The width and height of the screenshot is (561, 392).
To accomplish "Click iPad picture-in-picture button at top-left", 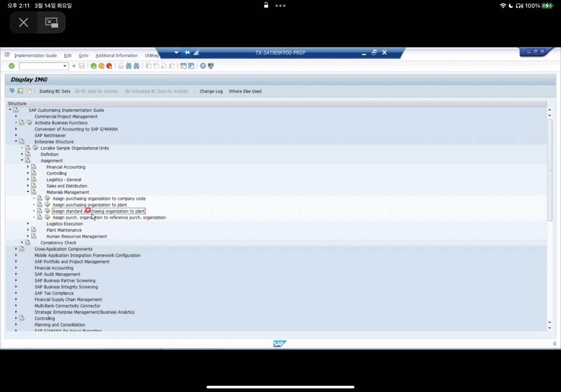I will [x=52, y=22].
